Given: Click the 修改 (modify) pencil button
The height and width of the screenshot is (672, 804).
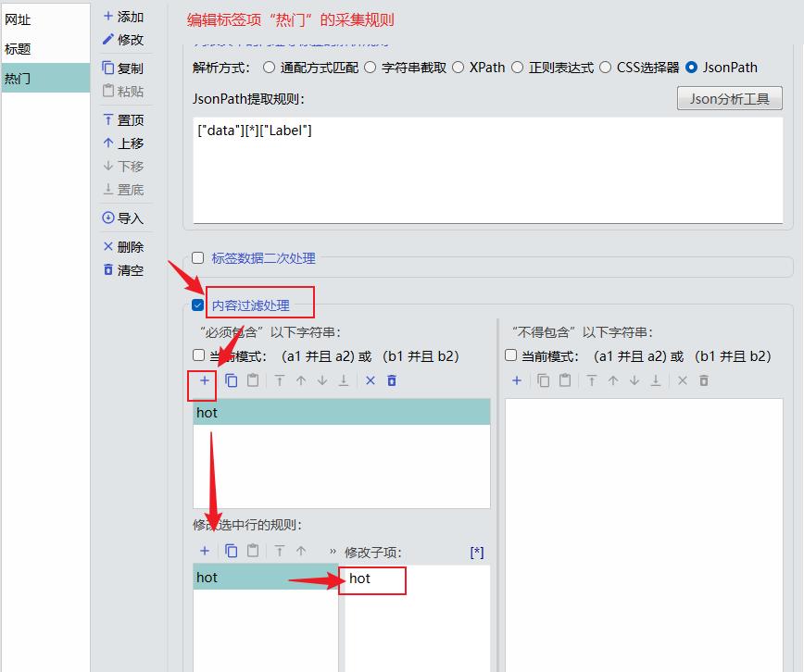Looking at the screenshot, I should (x=123, y=40).
